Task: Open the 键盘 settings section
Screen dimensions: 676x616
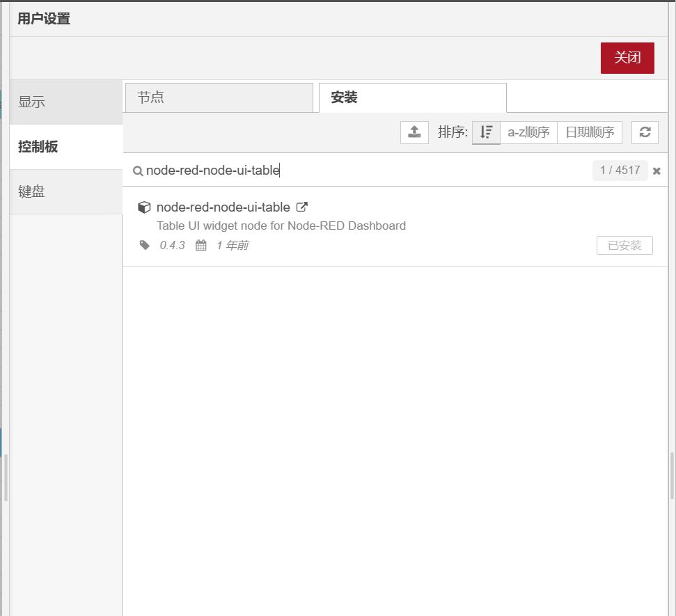Action: click(x=66, y=191)
